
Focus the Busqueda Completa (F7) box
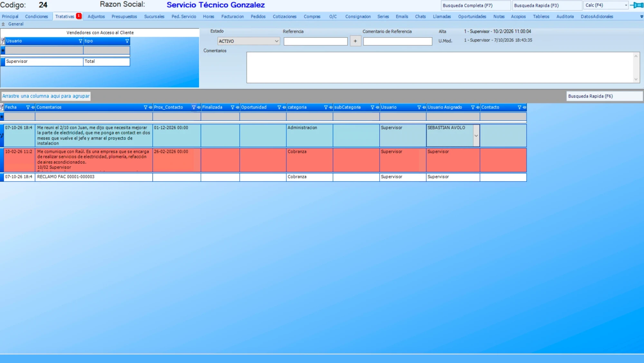coord(476,5)
